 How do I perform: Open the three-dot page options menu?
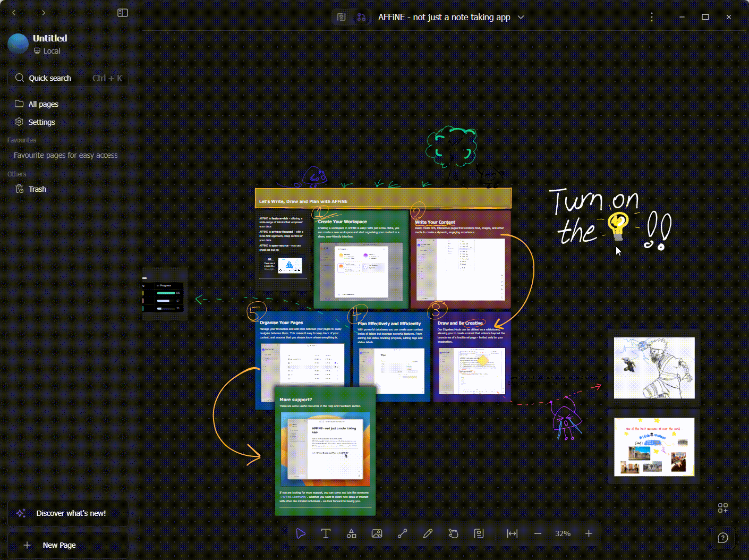[652, 17]
